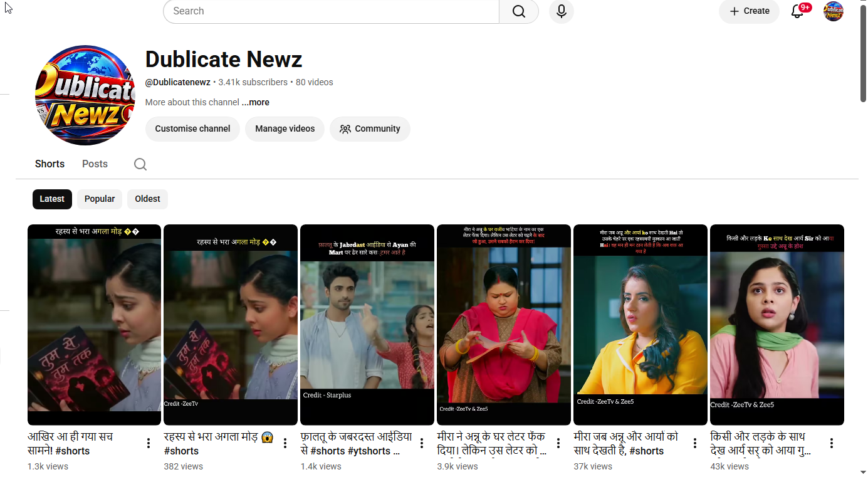
Task: Open title 'रहस्य से भरा अगला मोड़ #shorts'
Action: tap(219, 444)
